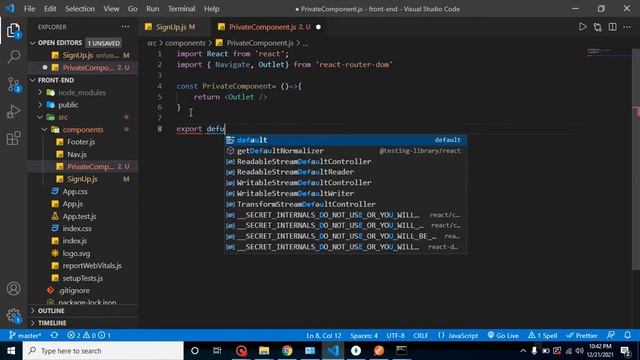
Task: Select TransformStreamDefaultController suggestion
Action: [345, 204]
